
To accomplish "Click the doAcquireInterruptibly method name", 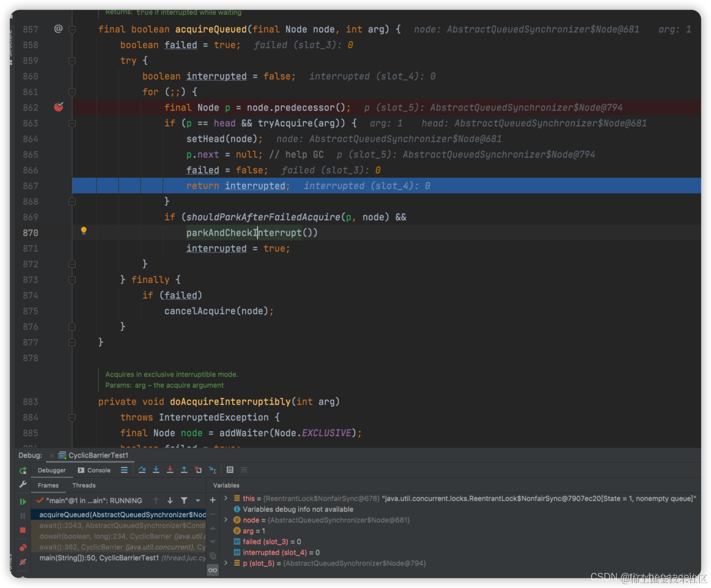I will [231, 402].
